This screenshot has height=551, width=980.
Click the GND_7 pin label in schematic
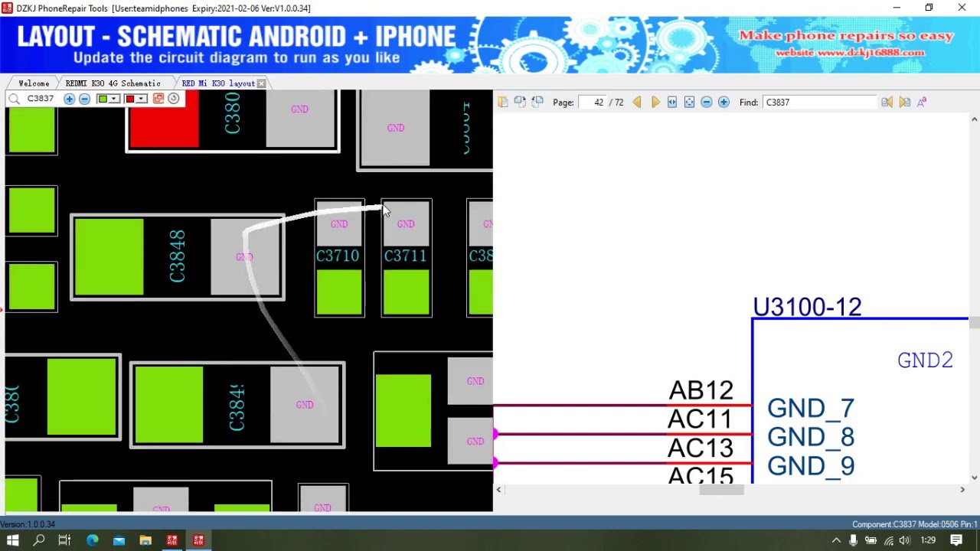tap(811, 409)
